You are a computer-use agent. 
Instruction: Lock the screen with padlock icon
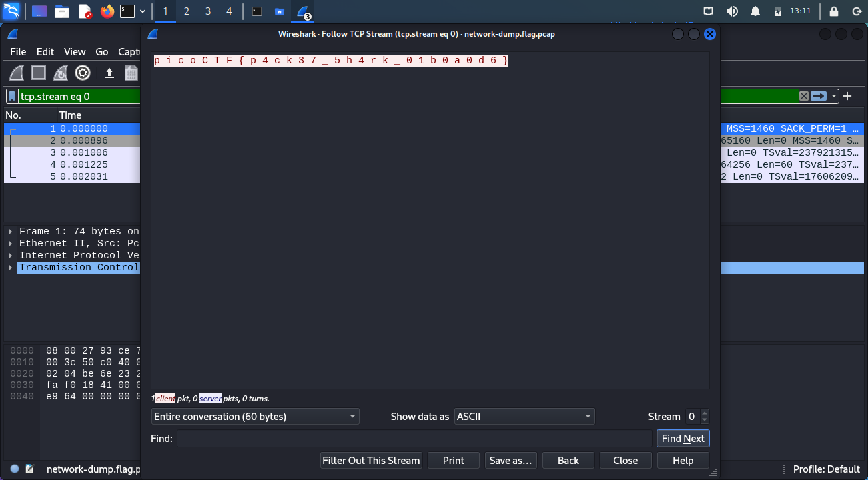pyautogui.click(x=834, y=11)
